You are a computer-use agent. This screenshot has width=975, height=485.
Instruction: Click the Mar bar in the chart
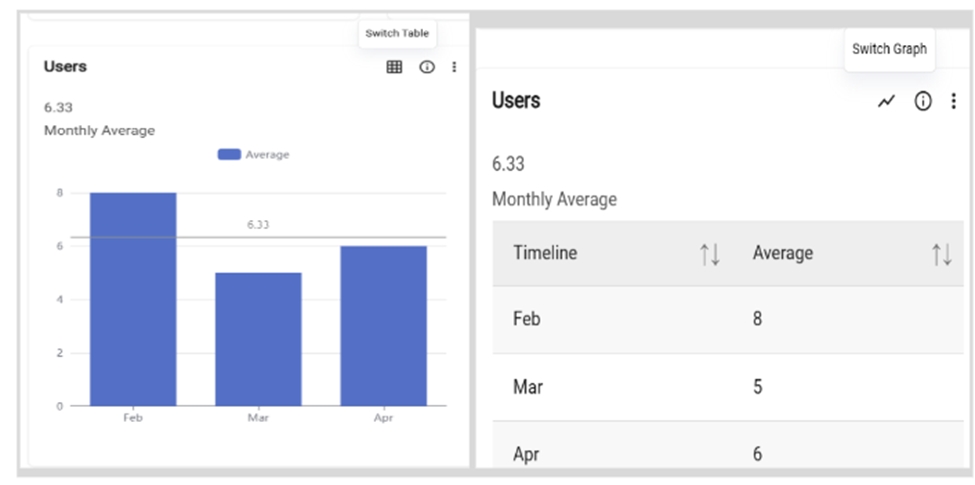tap(258, 339)
